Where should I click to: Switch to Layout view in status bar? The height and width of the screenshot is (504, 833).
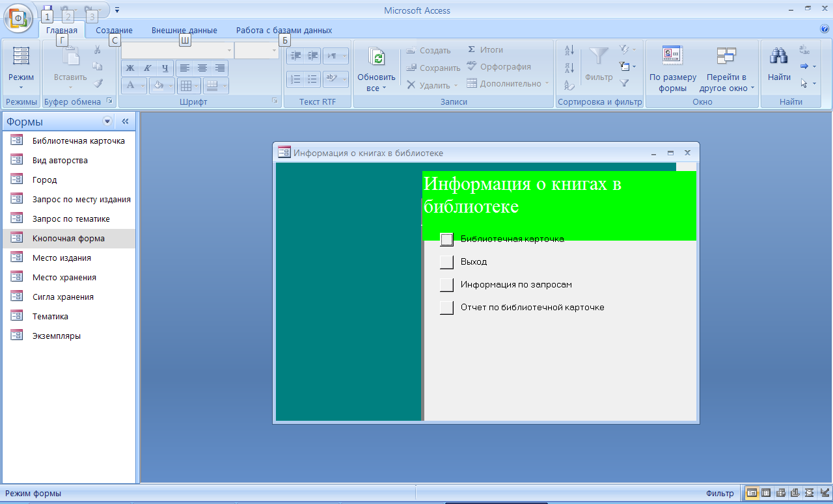tap(810, 493)
